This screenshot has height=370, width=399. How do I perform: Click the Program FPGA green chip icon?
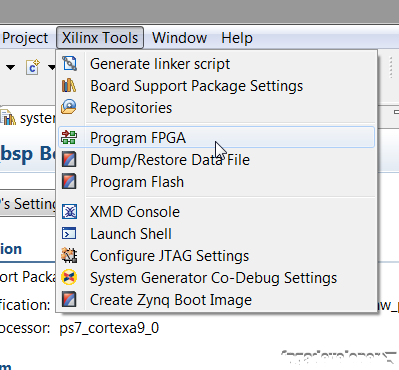[x=69, y=137]
